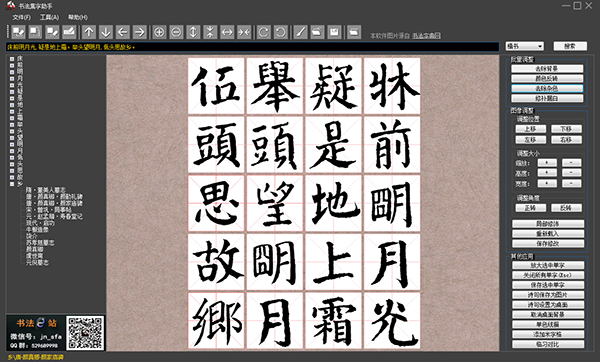Select tree item 唐·颜真卿·颜勤礼碑
The height and width of the screenshot is (362, 600).
point(54,196)
